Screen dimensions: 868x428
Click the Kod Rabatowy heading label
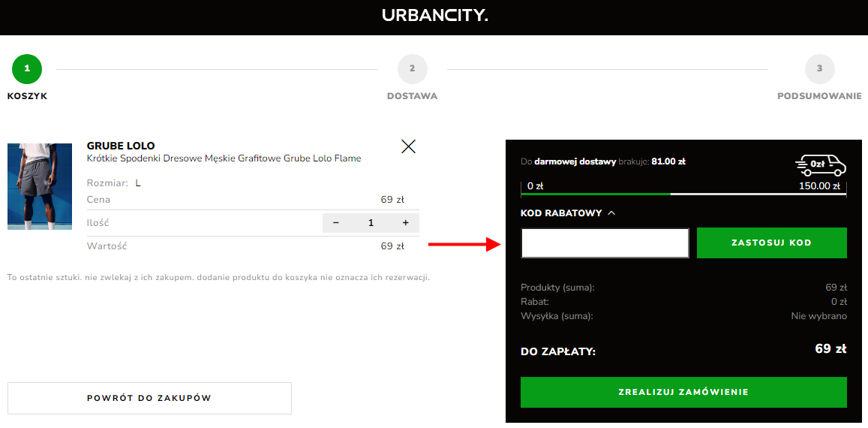(561, 213)
